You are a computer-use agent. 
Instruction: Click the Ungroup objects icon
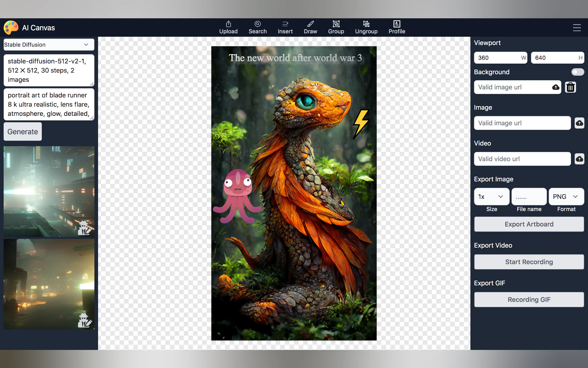(x=366, y=27)
